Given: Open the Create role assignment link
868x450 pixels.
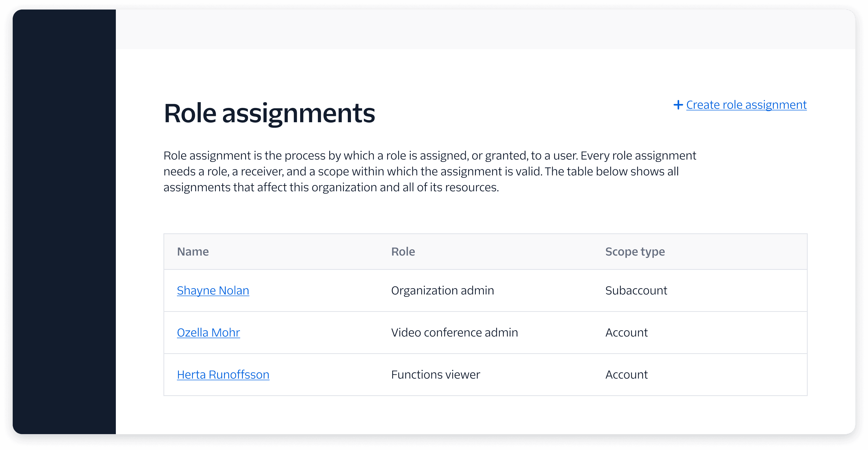Looking at the screenshot, I should 746,105.
